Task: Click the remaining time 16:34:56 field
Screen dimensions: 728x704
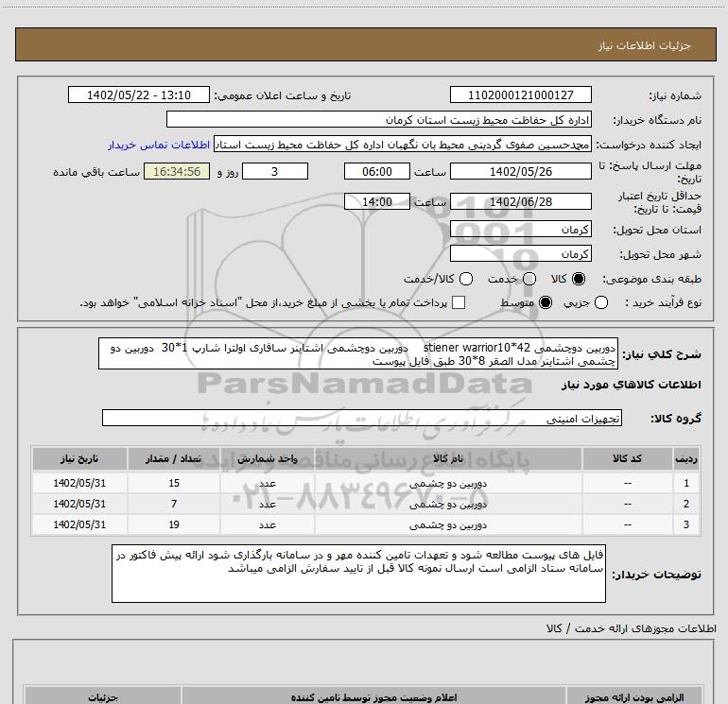Action: (177, 172)
